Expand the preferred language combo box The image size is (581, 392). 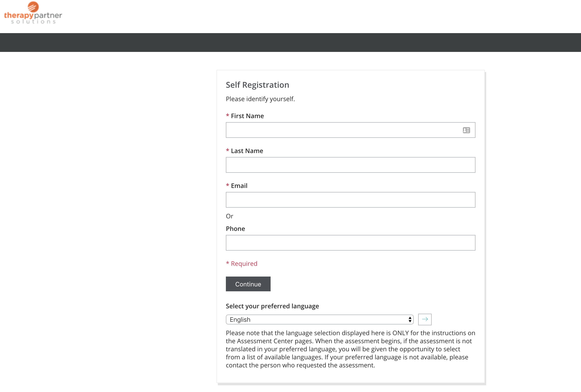[319, 319]
